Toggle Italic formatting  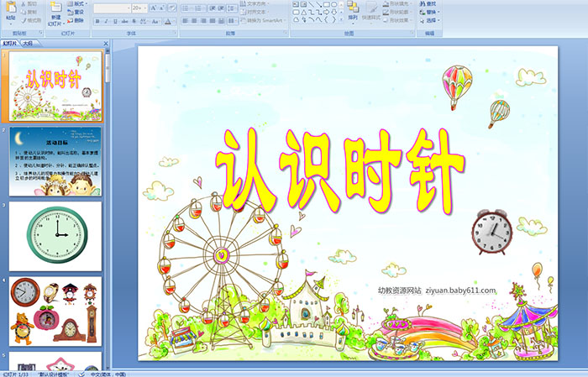tap(106, 21)
